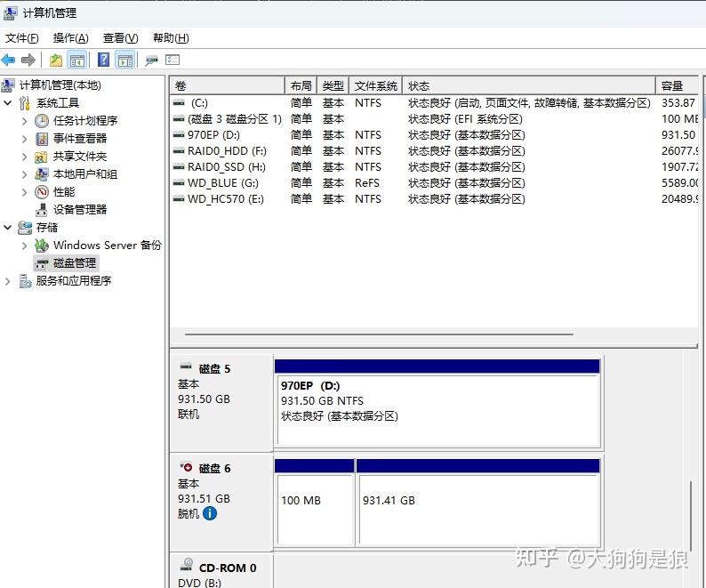Image resolution: width=706 pixels, height=588 pixels.
Task: Click the 服务和应用程序 tree icon
Action: coord(25,281)
